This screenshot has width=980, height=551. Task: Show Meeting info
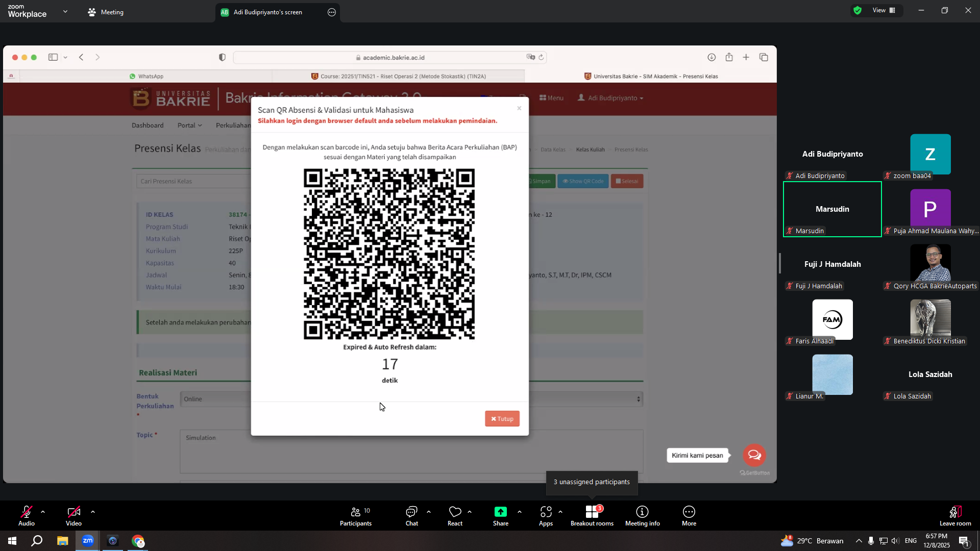click(643, 516)
